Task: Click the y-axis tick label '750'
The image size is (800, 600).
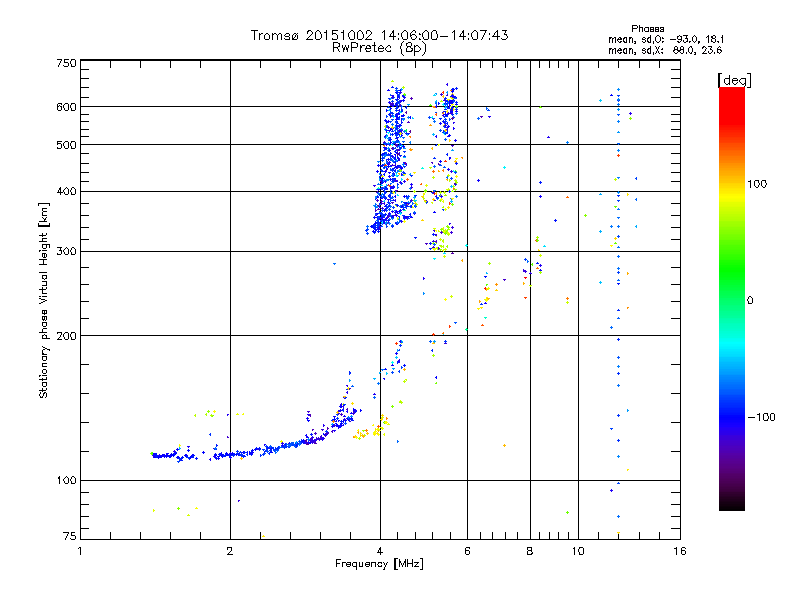Action: [66, 63]
